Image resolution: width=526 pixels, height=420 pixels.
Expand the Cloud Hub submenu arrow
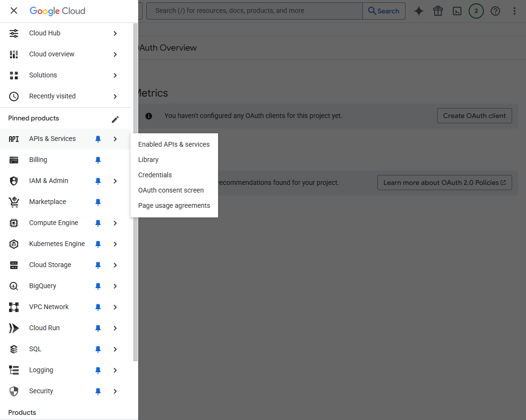point(115,33)
